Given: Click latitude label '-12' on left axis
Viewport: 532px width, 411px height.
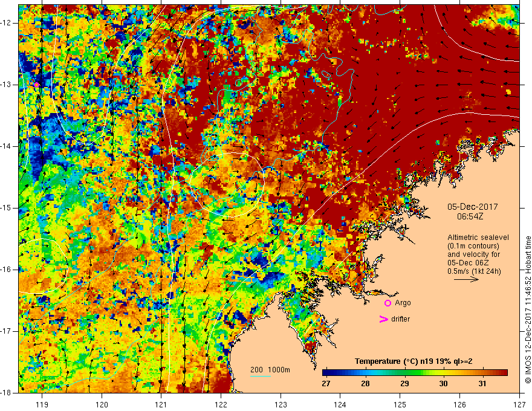Looking at the screenshot, I should click(6, 23).
